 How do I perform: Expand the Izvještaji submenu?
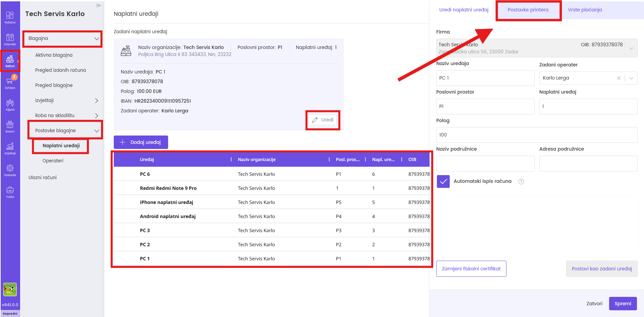coord(96,101)
